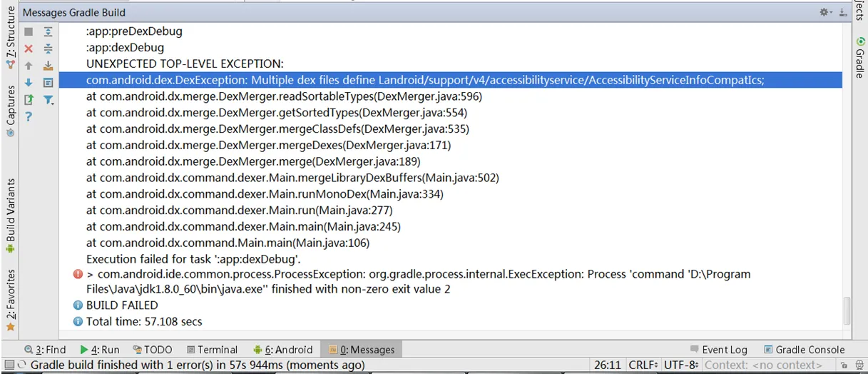The image size is (868, 374).
Task: Open the Event Log tab
Action: click(718, 350)
